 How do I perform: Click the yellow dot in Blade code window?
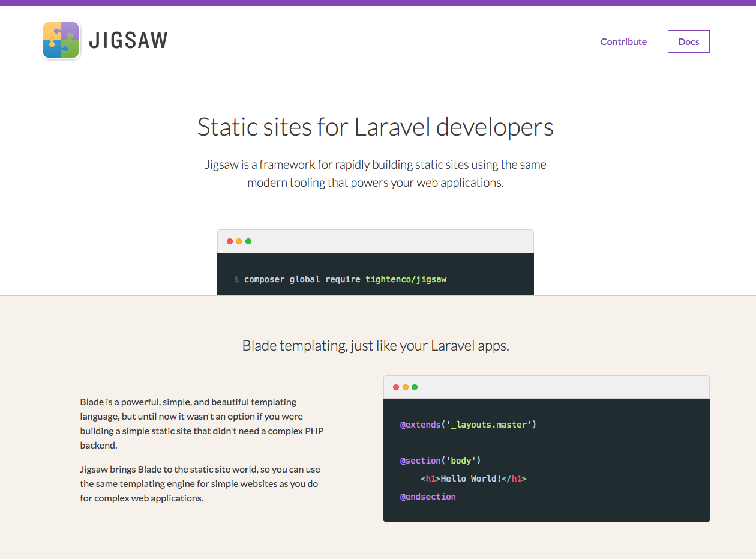tap(406, 387)
